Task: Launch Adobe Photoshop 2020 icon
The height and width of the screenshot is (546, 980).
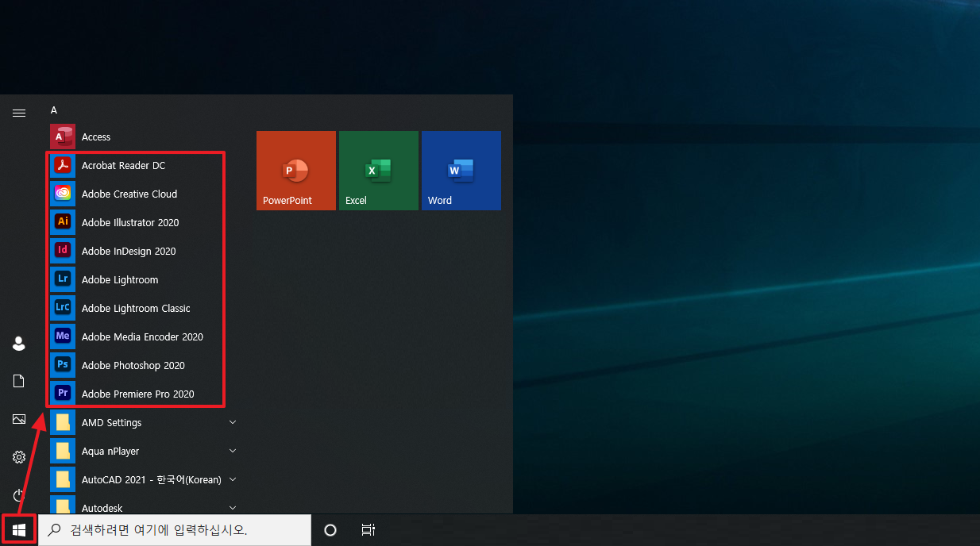Action: pos(63,365)
